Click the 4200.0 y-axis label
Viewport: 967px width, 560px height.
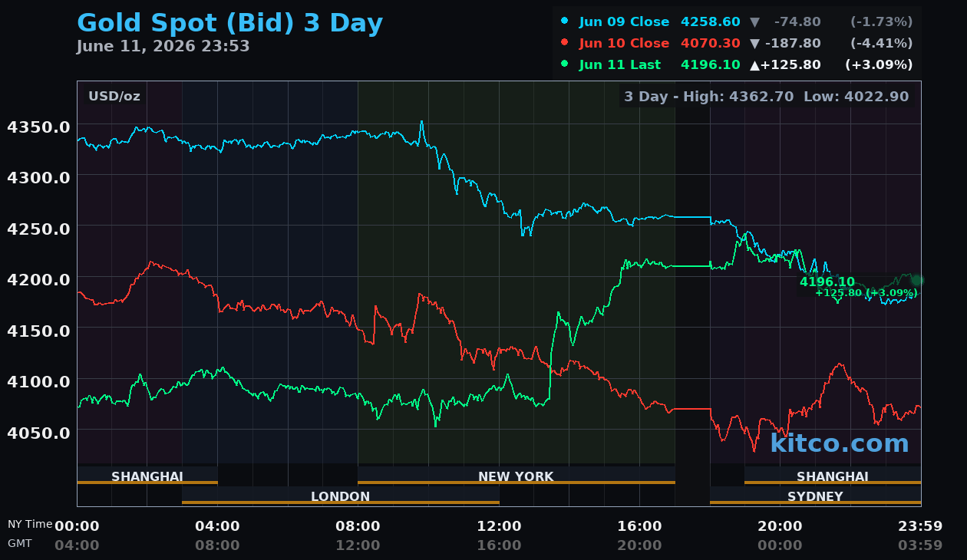click(x=38, y=279)
